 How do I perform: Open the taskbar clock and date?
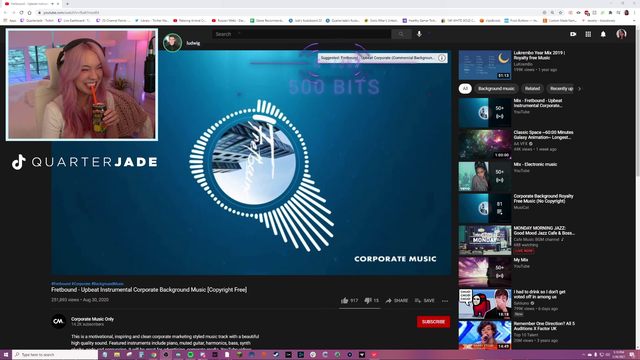619,354
